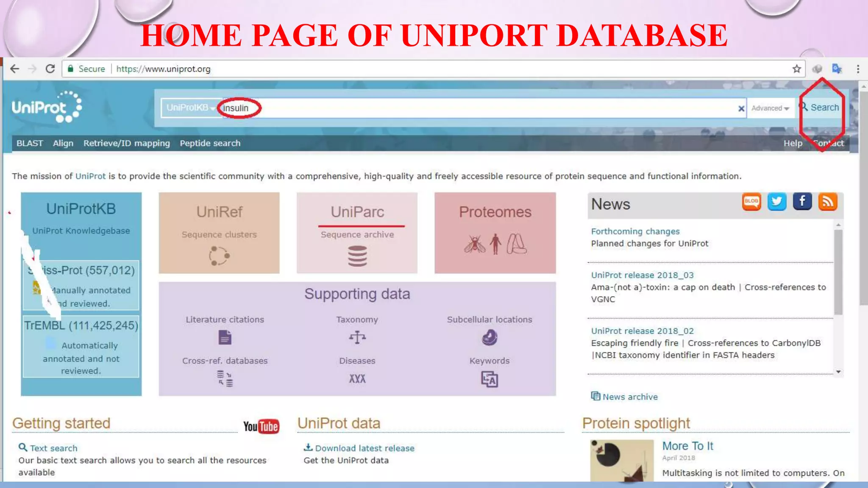The height and width of the screenshot is (488, 868).
Task: Click the browser reload icon
Action: (50, 69)
